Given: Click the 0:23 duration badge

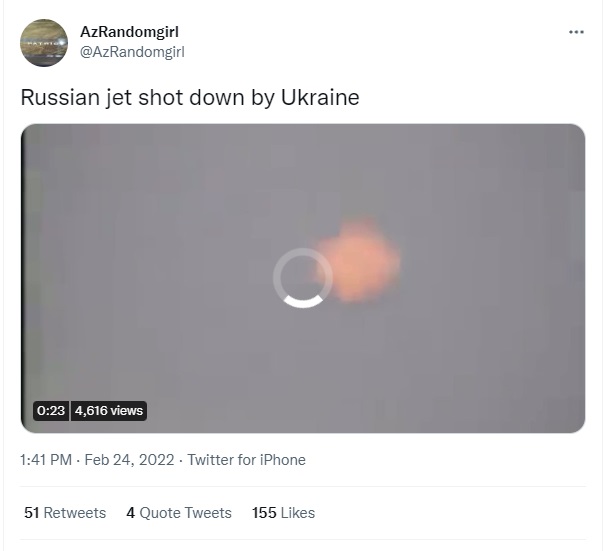Looking at the screenshot, I should pyautogui.click(x=51, y=411).
